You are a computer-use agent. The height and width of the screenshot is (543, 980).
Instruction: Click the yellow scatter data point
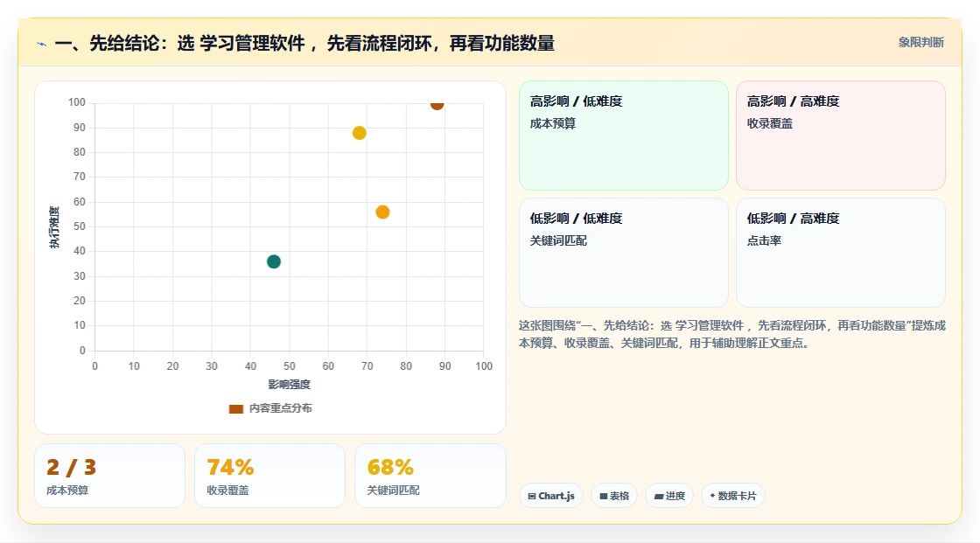(360, 133)
